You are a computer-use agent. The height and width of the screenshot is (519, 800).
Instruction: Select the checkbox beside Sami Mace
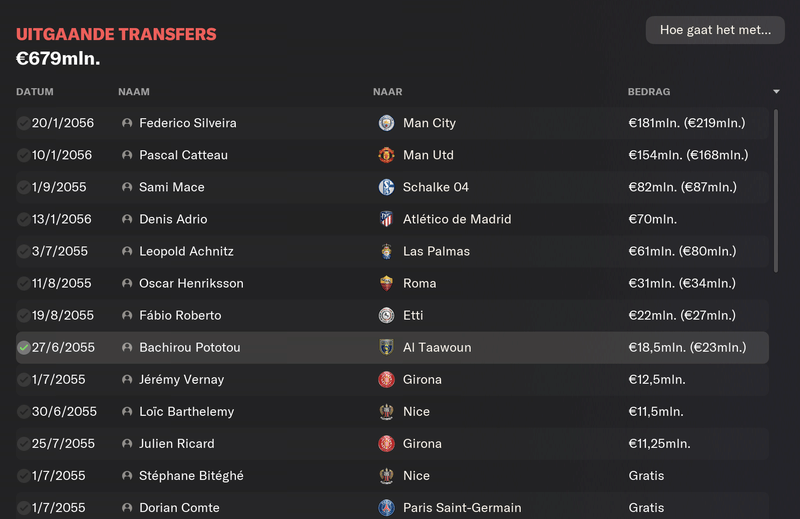coord(23,188)
